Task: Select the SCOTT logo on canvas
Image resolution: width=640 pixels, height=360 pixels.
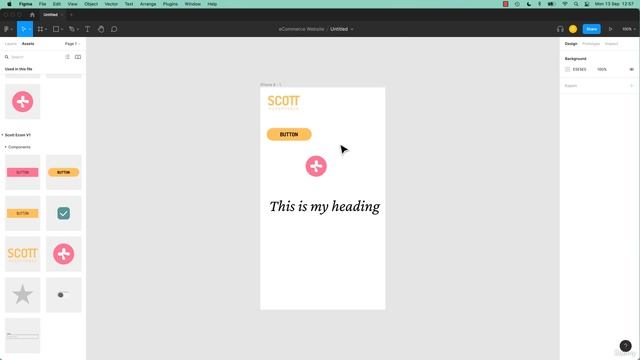Action: click(x=283, y=102)
